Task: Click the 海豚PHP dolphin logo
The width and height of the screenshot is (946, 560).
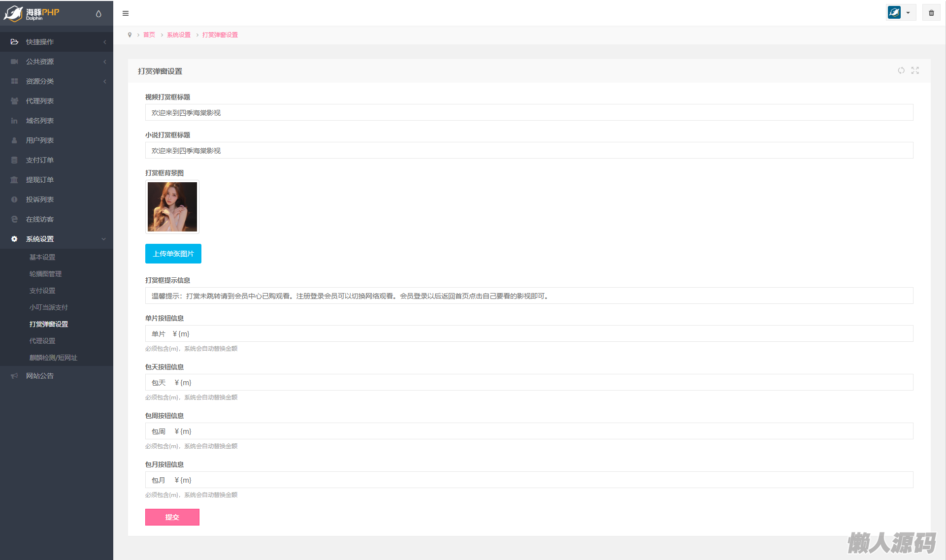Action: [32, 13]
